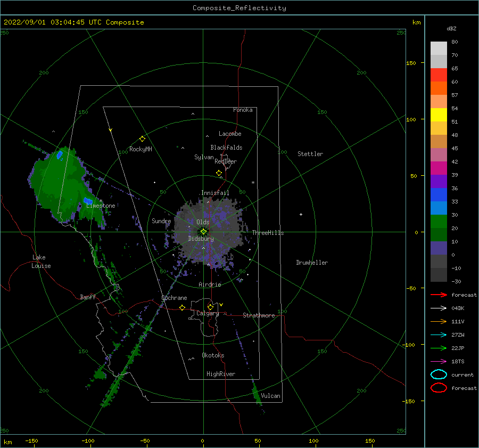Image resolution: width=479 pixels, height=448 pixels.
Task: Click the red forecast ellipse icon
Action: [439, 388]
